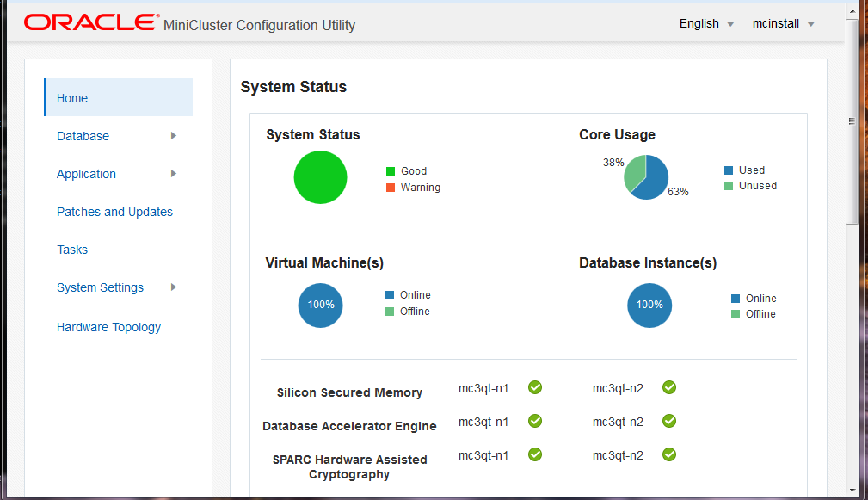This screenshot has width=868, height=500.
Task: Click the Core Usage pie chart
Action: (646, 176)
